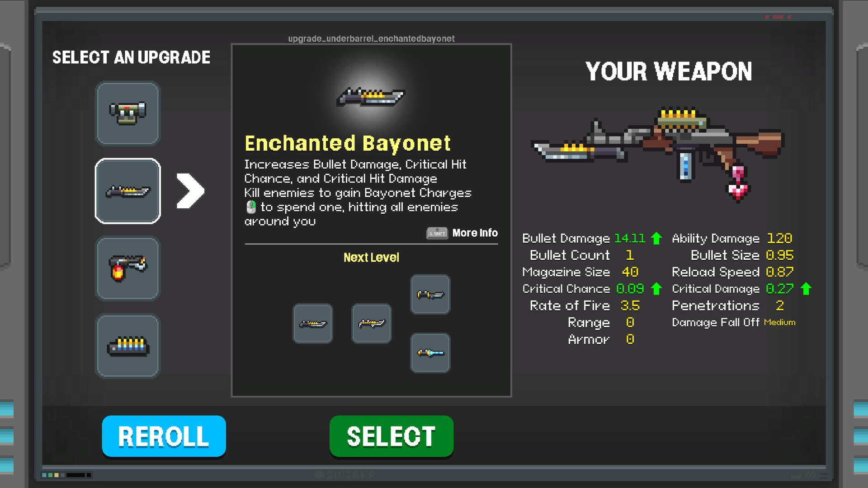
Task: Open the upgrade_underbarrel_enchantedbayonet menu
Action: tap(370, 39)
